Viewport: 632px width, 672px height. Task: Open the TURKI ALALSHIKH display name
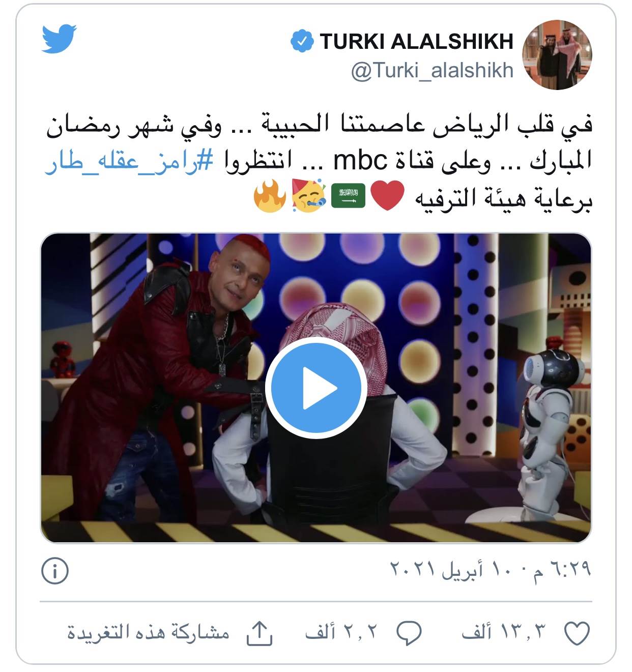416,41
